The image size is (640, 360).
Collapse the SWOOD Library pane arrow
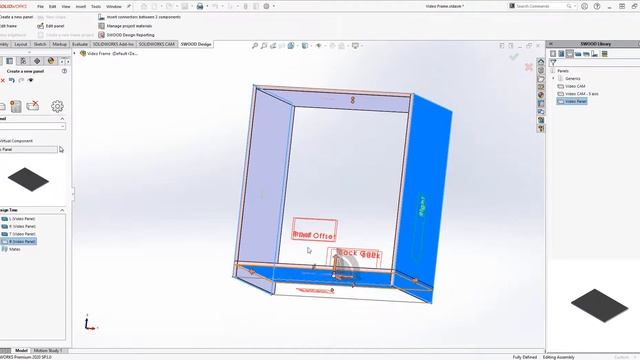(551, 44)
